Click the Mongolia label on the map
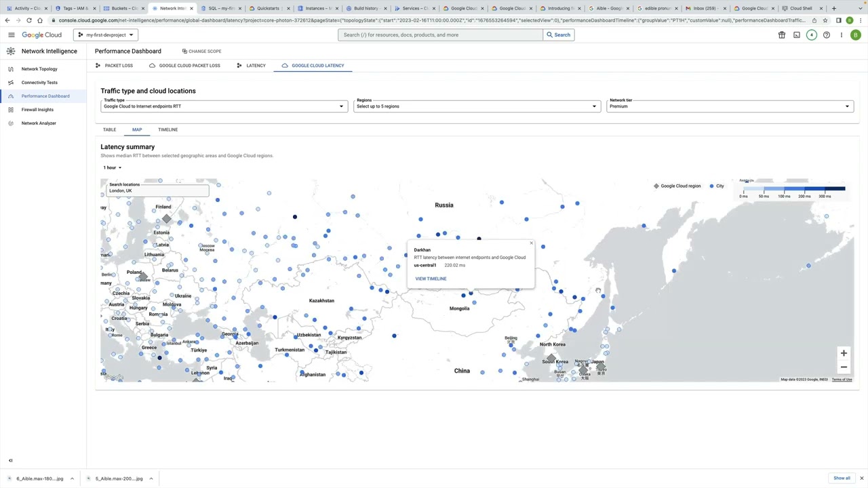The height and width of the screenshot is (488, 868). pyautogui.click(x=459, y=308)
